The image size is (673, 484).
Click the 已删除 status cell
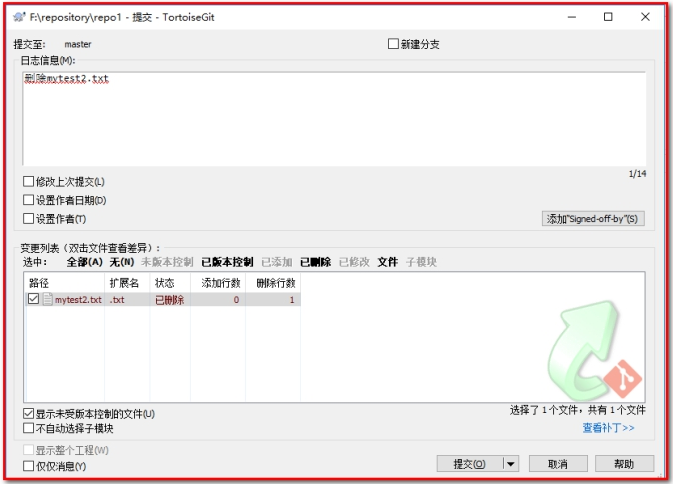click(x=170, y=299)
